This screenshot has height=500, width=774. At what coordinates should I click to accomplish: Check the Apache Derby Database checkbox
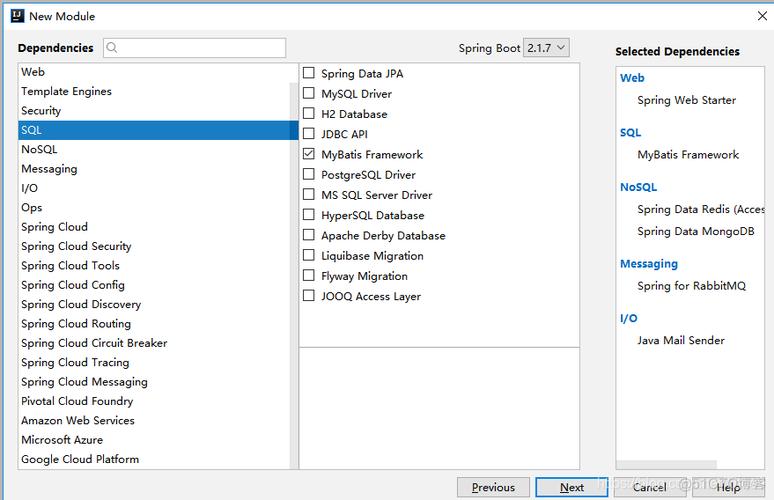tap(309, 235)
